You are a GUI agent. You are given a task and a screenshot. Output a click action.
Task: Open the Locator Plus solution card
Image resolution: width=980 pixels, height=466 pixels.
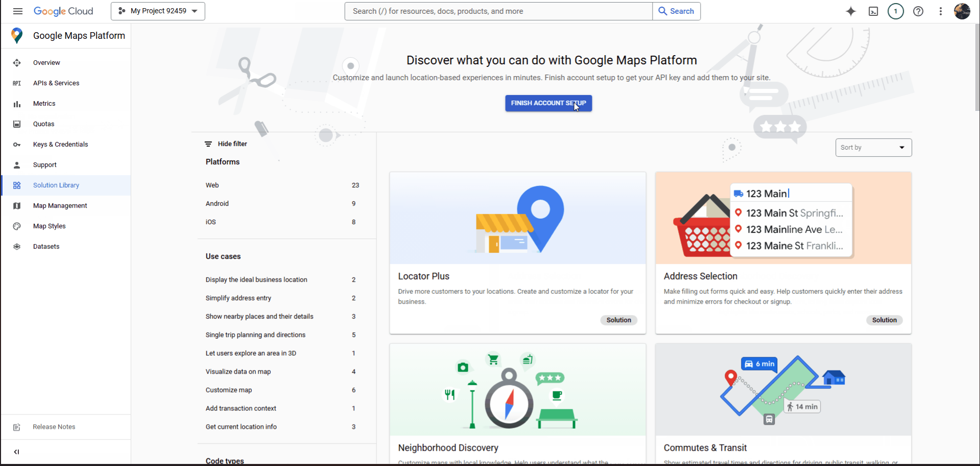[517, 253]
